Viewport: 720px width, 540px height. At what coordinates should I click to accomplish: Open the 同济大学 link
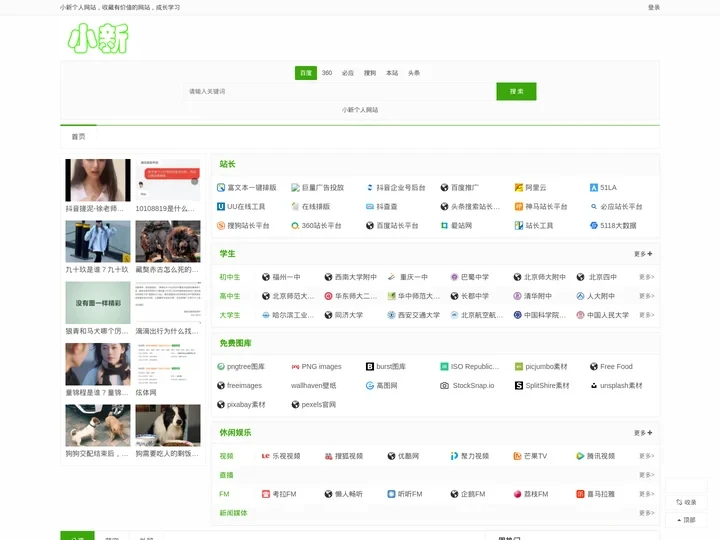(349, 315)
